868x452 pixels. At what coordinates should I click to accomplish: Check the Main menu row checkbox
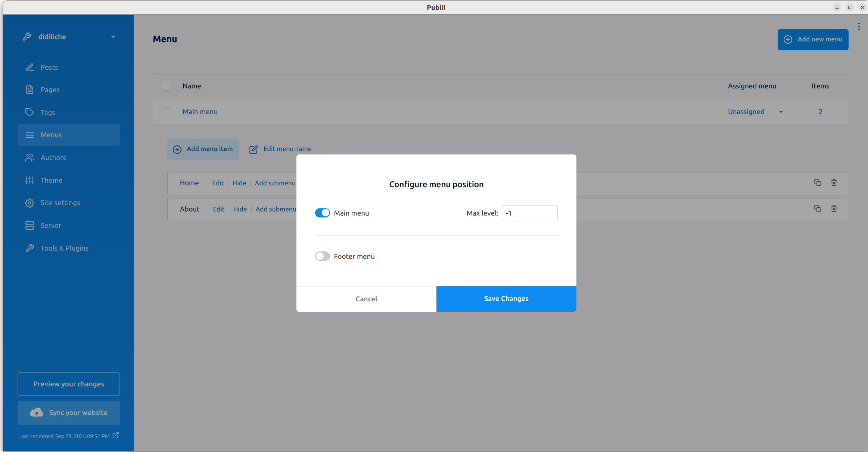(167, 112)
